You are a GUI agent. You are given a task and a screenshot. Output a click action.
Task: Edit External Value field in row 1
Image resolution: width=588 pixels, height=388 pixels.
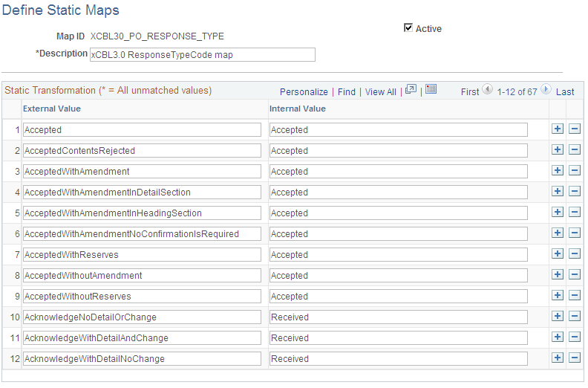point(142,130)
